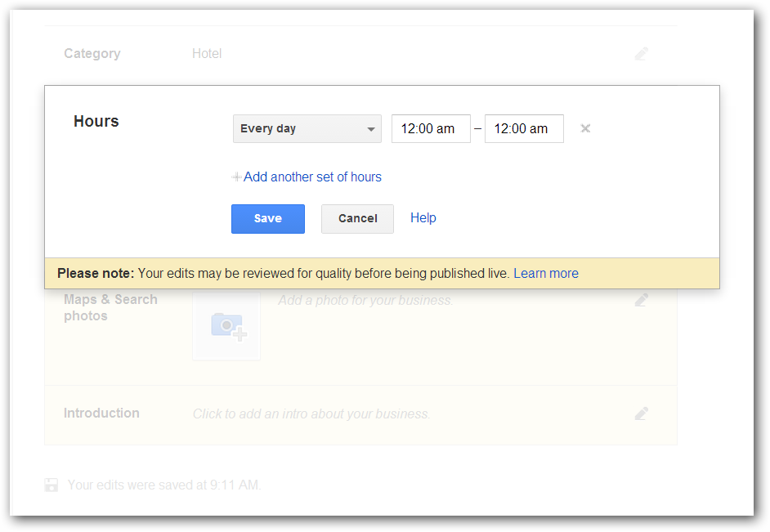770x532 pixels.
Task: Cancel the hours edit
Action: tap(357, 219)
